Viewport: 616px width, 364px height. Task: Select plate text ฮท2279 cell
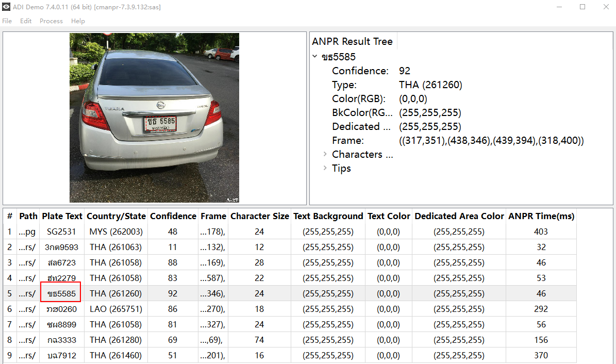pos(61,278)
